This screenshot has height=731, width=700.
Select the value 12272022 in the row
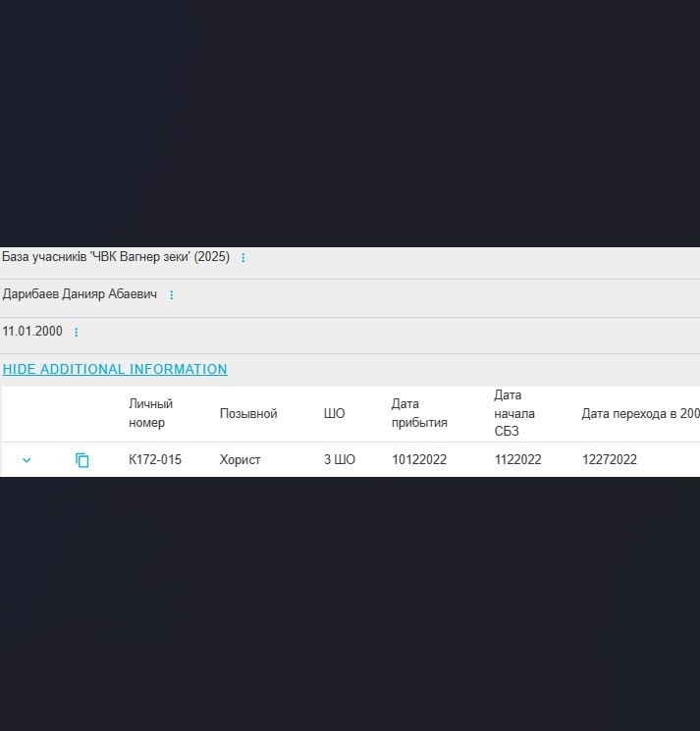coord(609,460)
